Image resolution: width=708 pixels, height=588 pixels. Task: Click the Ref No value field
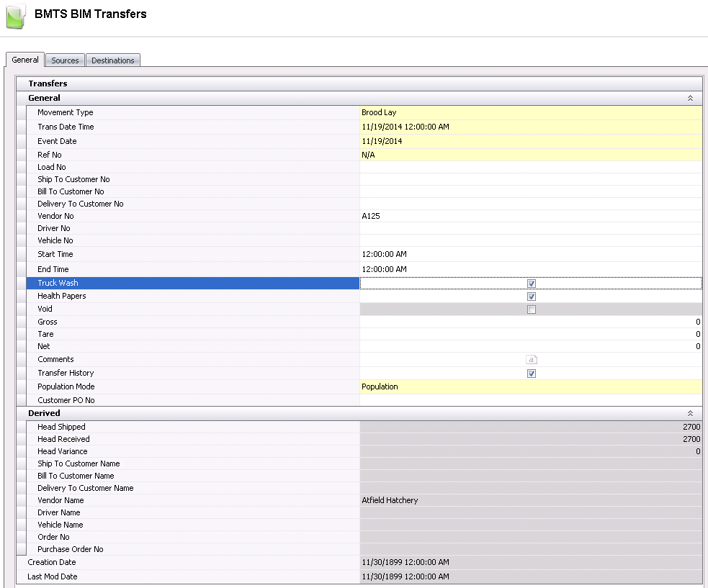[x=530, y=155]
